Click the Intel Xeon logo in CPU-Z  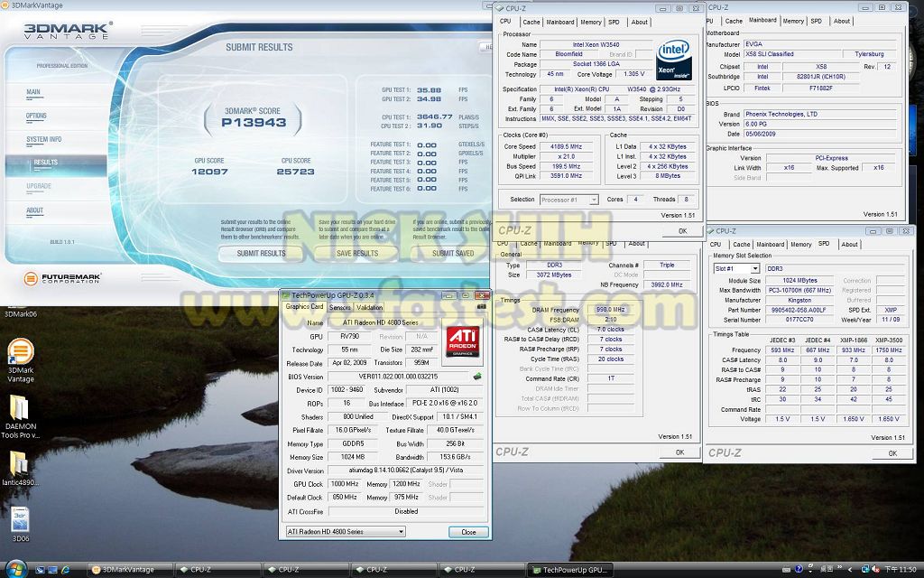pos(672,60)
